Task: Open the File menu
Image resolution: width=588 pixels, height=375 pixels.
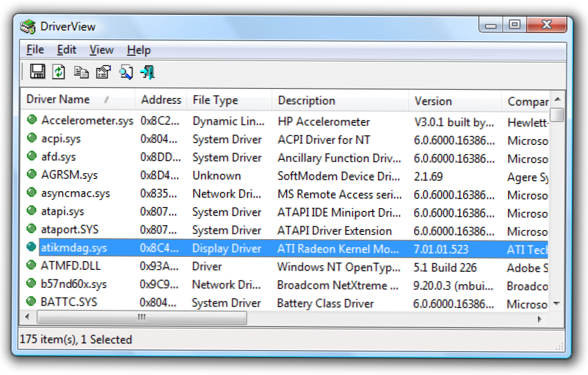Action: click(x=35, y=50)
